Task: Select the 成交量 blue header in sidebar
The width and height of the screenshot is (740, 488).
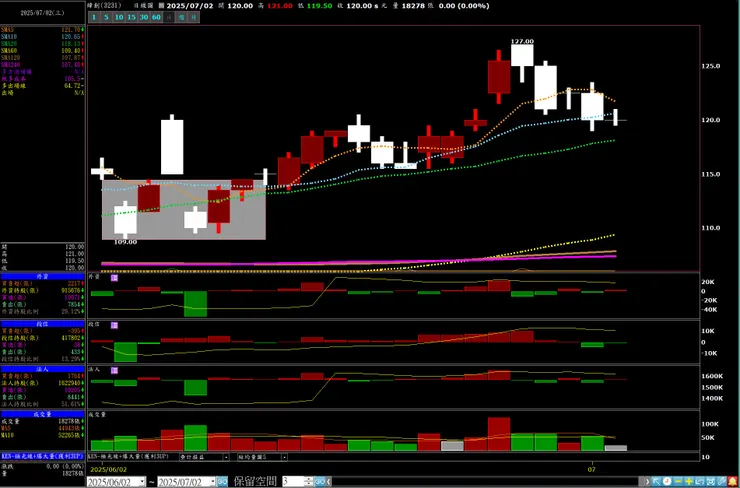Action: [x=42, y=414]
